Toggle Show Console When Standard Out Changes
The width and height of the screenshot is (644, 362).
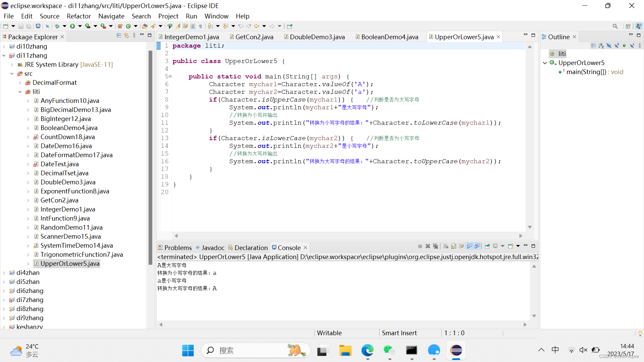469,246
